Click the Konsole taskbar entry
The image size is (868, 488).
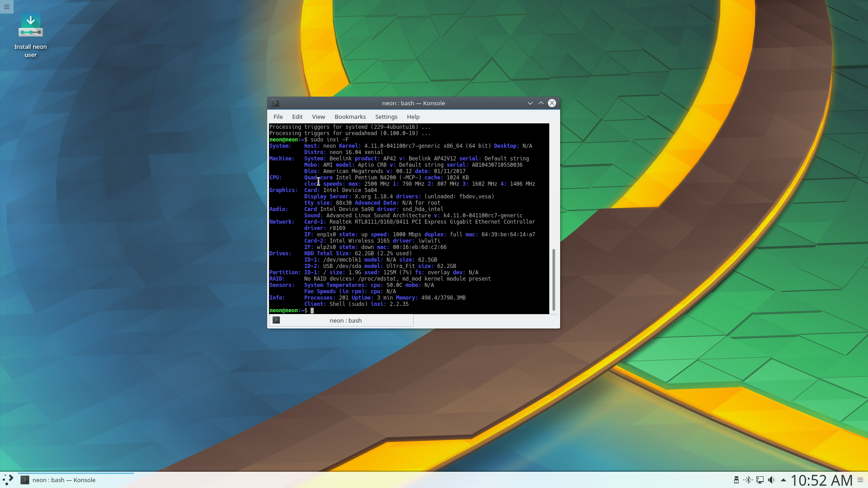click(76, 480)
